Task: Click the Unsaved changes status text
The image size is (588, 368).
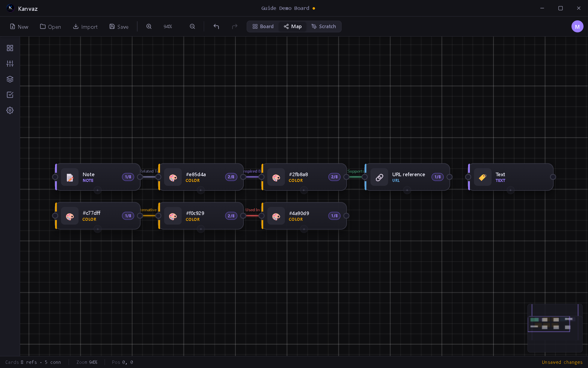Action: point(562,362)
